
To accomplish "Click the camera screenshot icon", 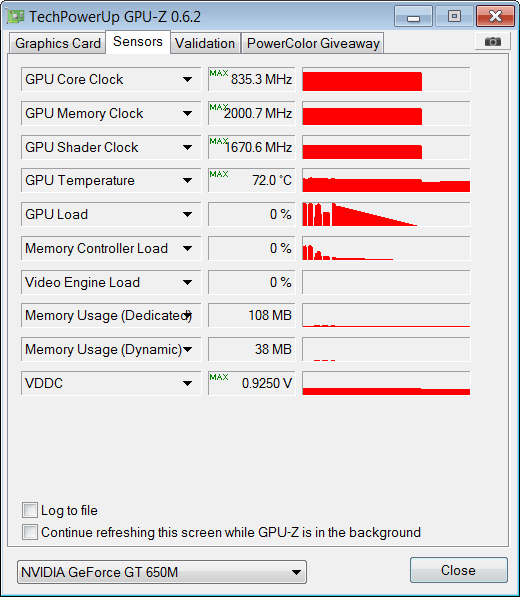I will pos(493,42).
